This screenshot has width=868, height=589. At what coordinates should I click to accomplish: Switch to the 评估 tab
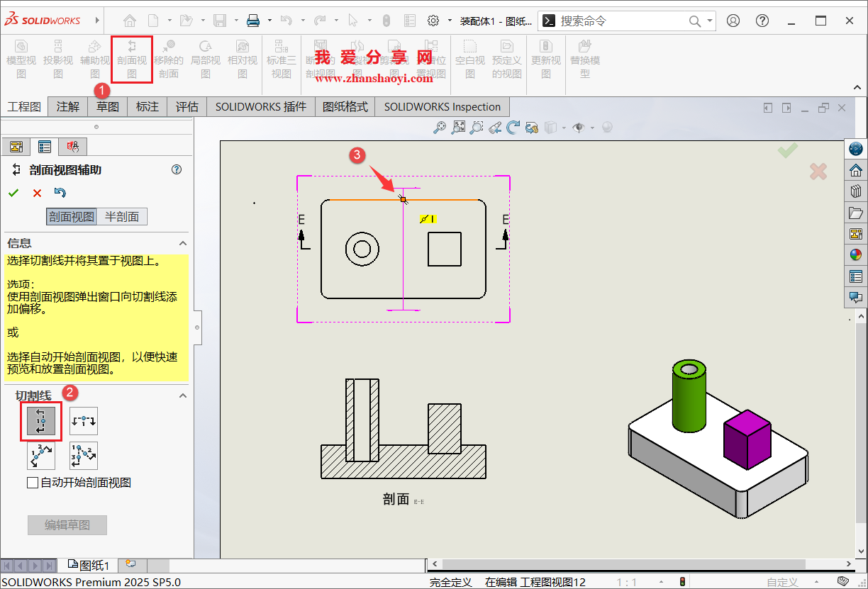(187, 107)
